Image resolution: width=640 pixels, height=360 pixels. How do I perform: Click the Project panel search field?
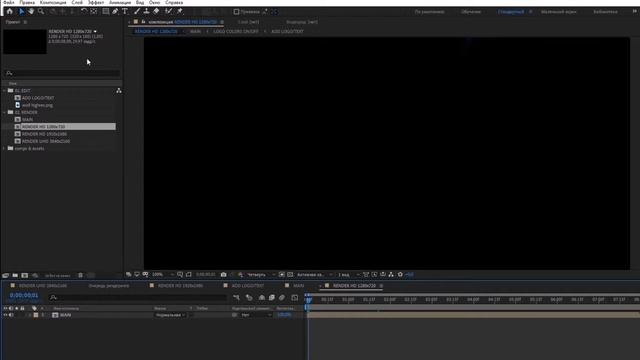[x=62, y=73]
